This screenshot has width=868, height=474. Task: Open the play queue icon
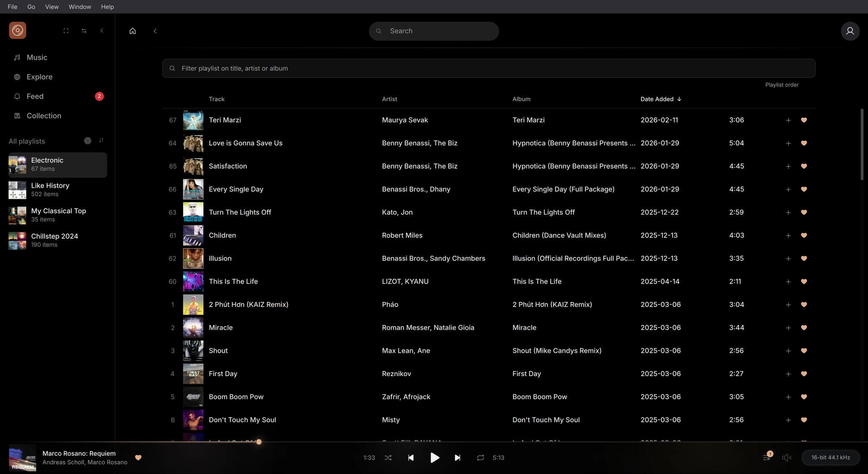(x=766, y=458)
